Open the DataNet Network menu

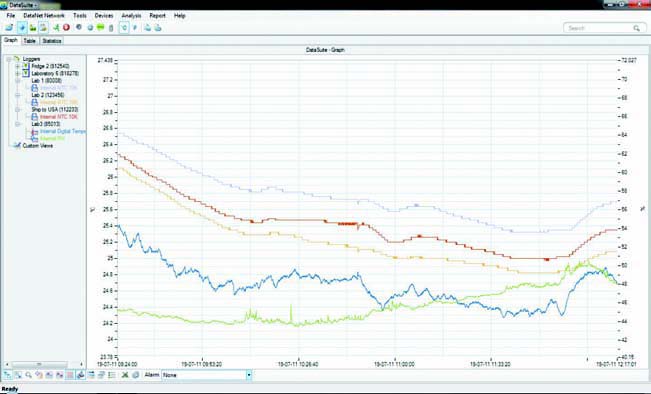pyautogui.click(x=44, y=15)
